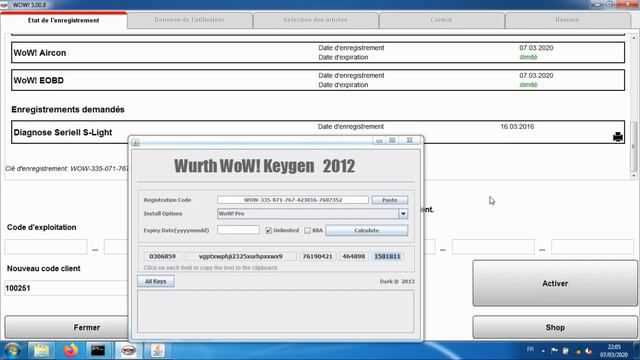Select the WoW! Aircon registration row
The image size is (640, 360).
(318, 53)
